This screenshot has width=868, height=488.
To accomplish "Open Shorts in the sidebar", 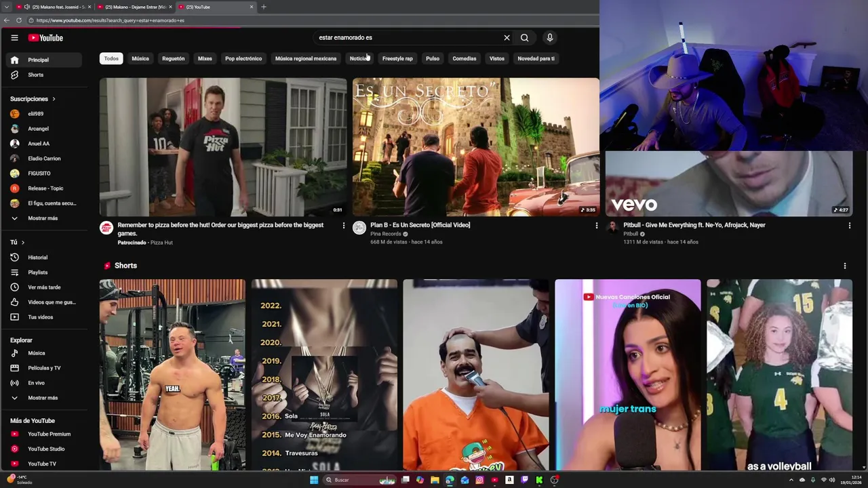I will coord(44,75).
